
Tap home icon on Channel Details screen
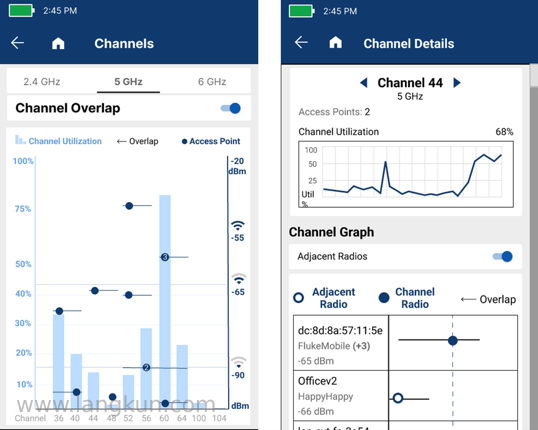tap(336, 42)
